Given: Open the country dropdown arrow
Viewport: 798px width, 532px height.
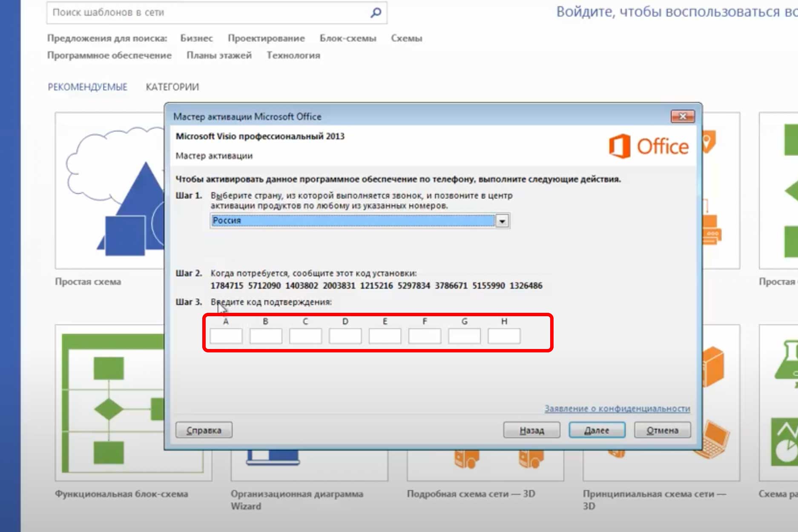Looking at the screenshot, I should (x=502, y=221).
